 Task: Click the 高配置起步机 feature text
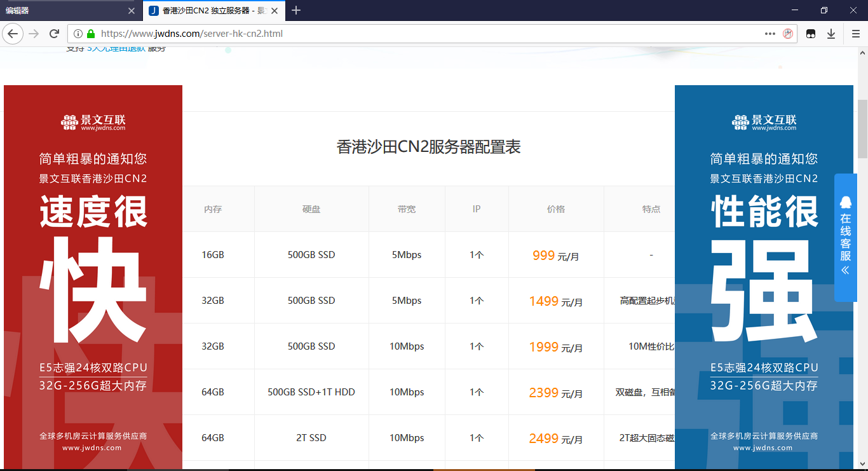click(647, 301)
